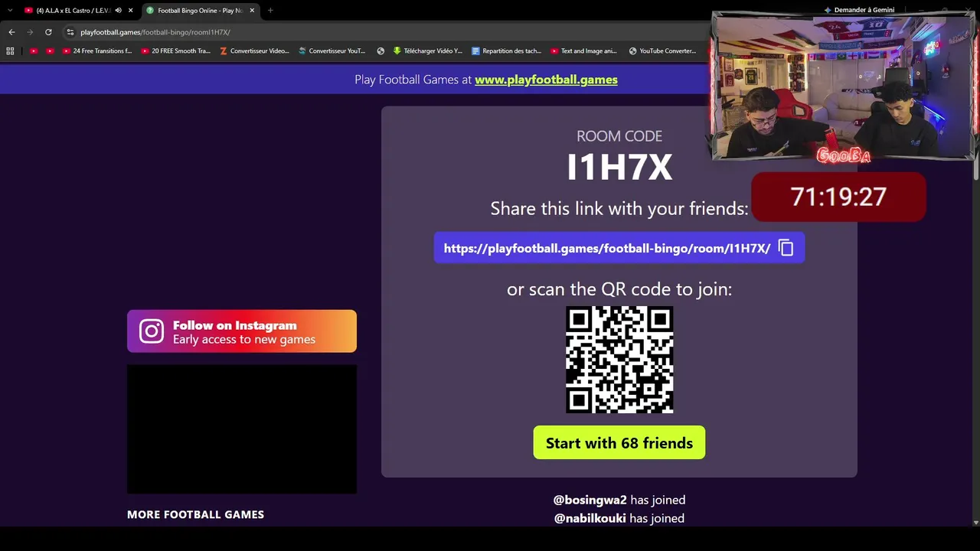The height and width of the screenshot is (551, 980).
Task: Mute the A.L.A x EL Castro tab audio
Action: pyautogui.click(x=118, y=11)
